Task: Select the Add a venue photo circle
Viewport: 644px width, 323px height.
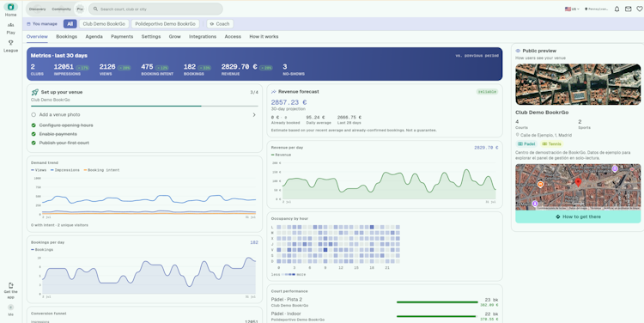Action: pos(33,114)
